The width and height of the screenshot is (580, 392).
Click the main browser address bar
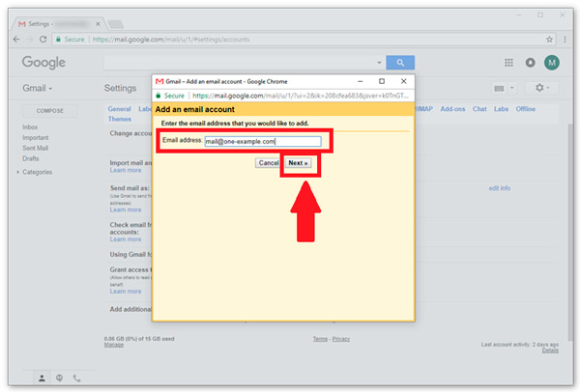pyautogui.click(x=304, y=40)
